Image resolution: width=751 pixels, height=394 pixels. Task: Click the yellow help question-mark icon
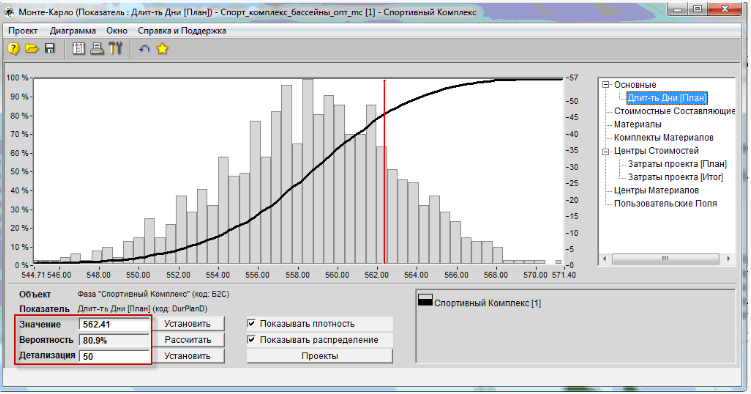point(14,49)
